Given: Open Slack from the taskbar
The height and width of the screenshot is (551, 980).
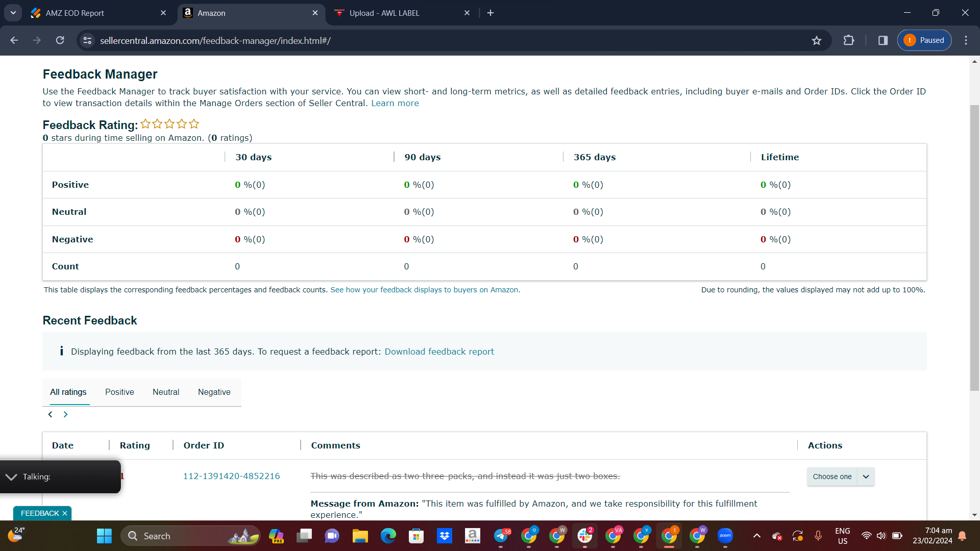Looking at the screenshot, I should click(585, 536).
